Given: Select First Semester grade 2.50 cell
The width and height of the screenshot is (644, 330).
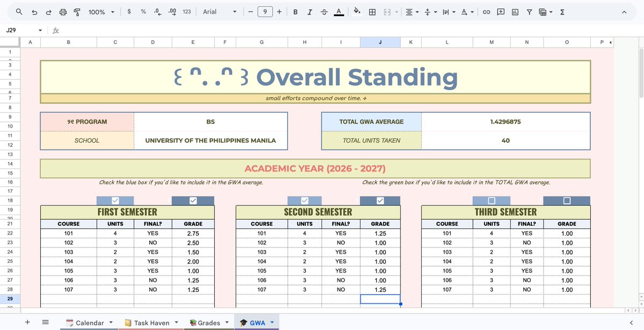Looking at the screenshot, I should pyautogui.click(x=193, y=243).
